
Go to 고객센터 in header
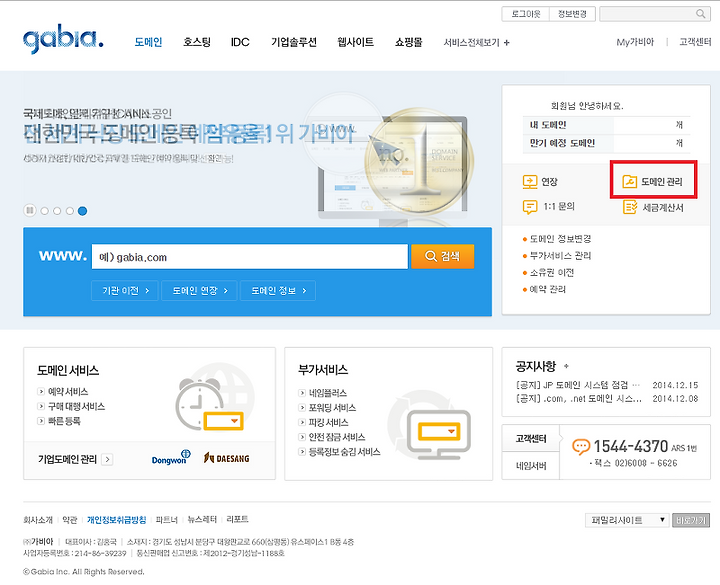(x=695, y=42)
